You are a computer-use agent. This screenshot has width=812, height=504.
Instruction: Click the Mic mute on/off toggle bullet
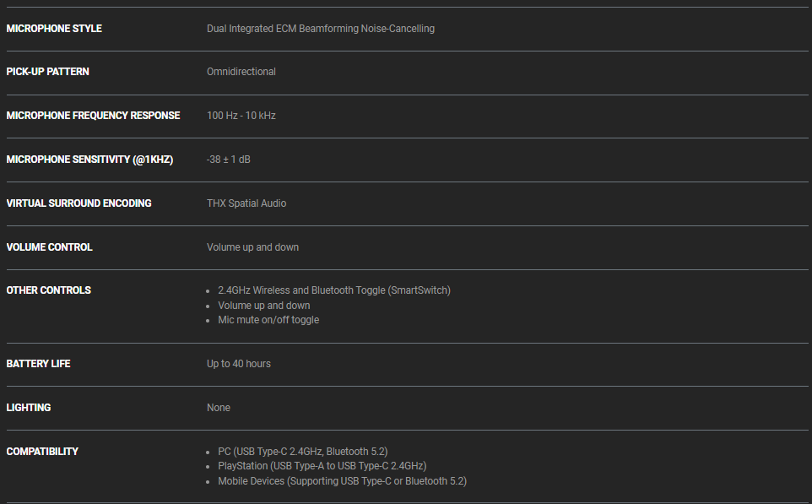[268, 320]
